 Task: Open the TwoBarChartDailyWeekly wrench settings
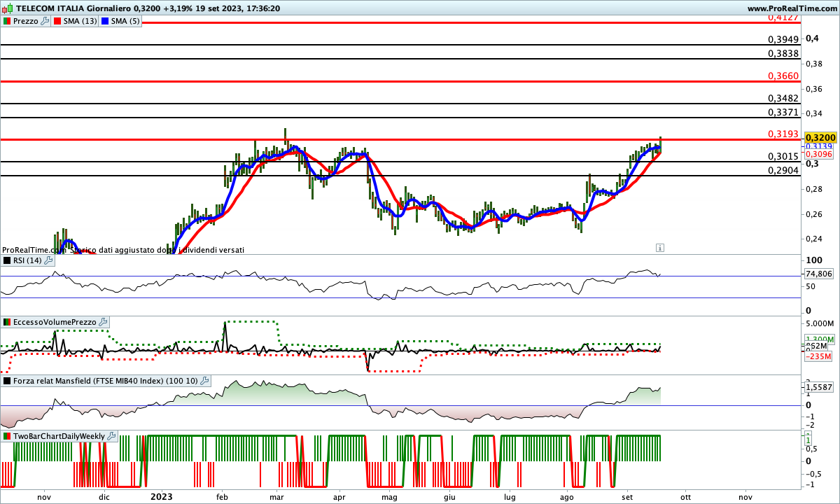(112, 436)
